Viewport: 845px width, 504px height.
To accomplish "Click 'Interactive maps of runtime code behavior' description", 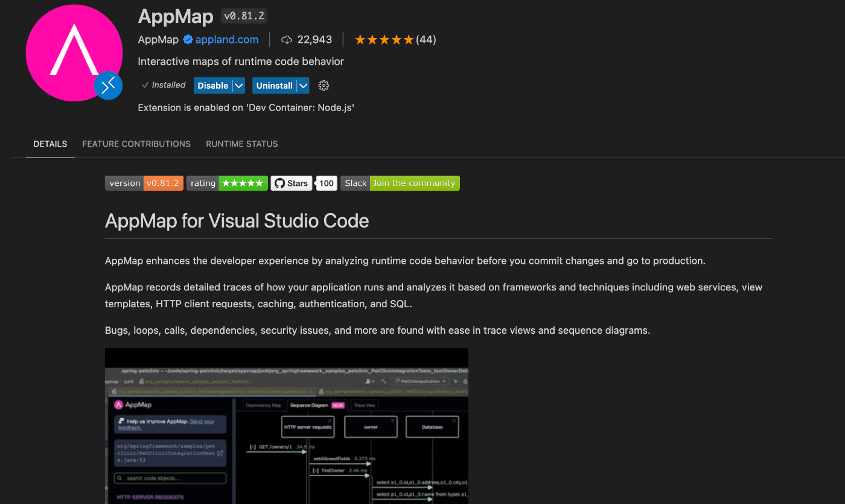I will click(241, 62).
